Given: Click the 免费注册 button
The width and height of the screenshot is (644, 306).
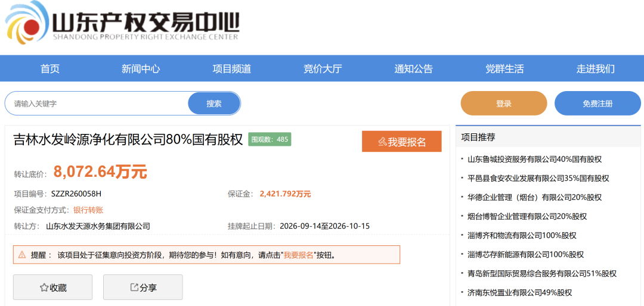Looking at the screenshot, I should click(x=597, y=104).
